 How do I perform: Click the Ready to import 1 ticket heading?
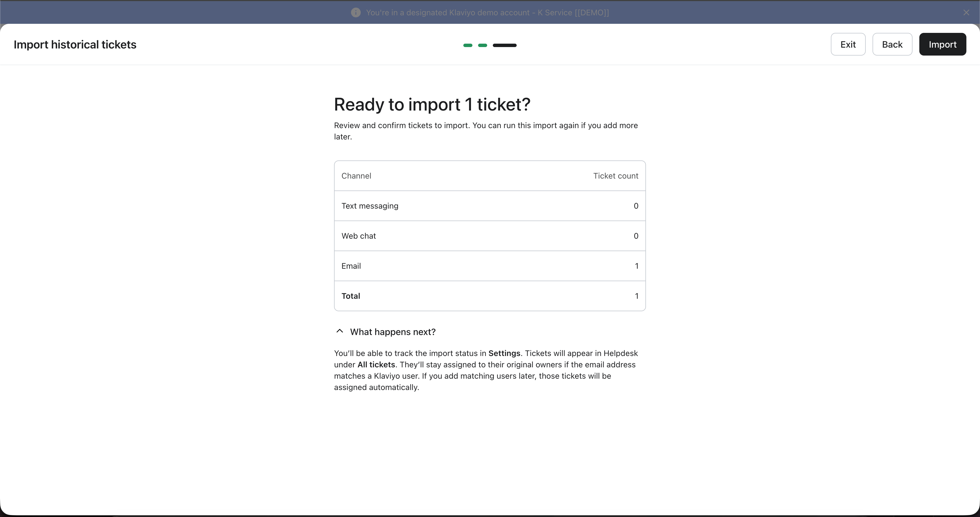click(432, 105)
